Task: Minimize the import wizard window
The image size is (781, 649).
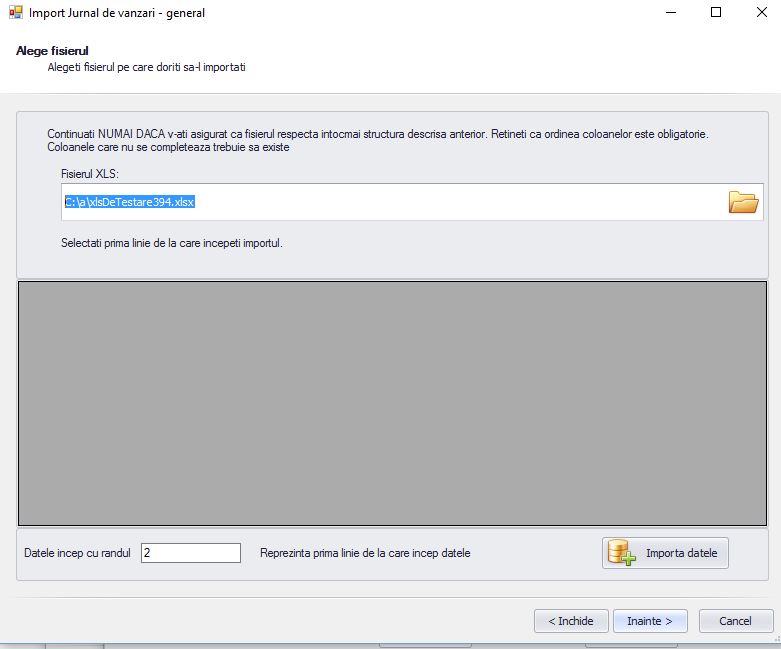Action: (x=669, y=13)
